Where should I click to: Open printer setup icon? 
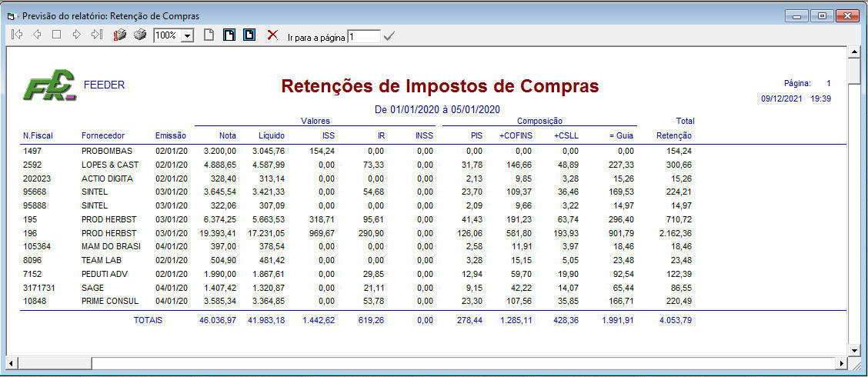(x=119, y=35)
